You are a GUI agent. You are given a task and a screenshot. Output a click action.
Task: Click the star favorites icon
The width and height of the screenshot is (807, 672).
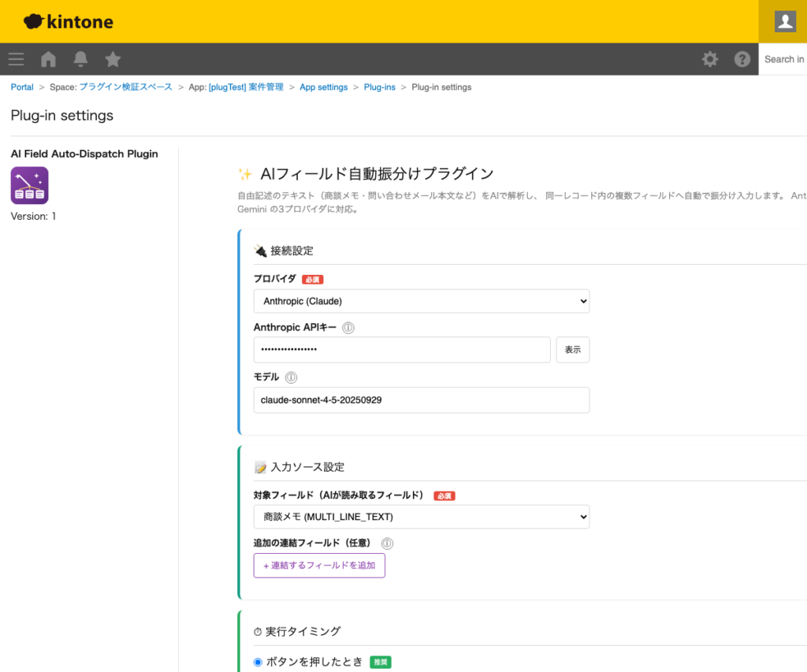112,59
